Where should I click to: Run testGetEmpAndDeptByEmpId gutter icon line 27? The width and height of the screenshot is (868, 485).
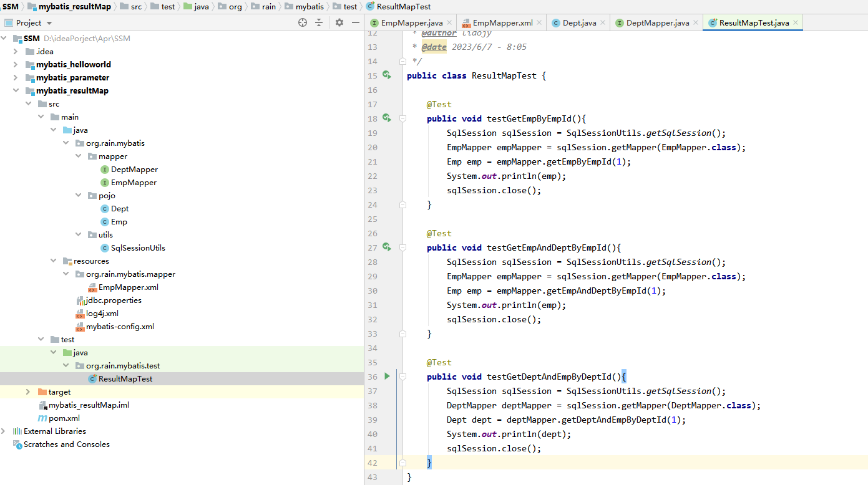pos(387,247)
